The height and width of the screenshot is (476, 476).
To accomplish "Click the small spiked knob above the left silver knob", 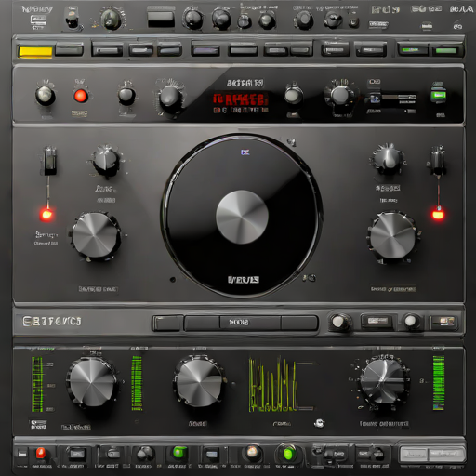I will click(x=106, y=161).
